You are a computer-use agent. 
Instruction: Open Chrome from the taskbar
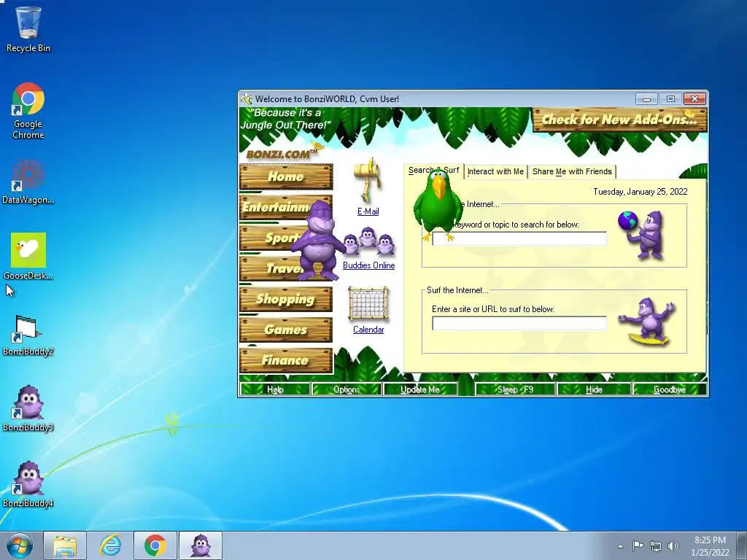point(155,545)
